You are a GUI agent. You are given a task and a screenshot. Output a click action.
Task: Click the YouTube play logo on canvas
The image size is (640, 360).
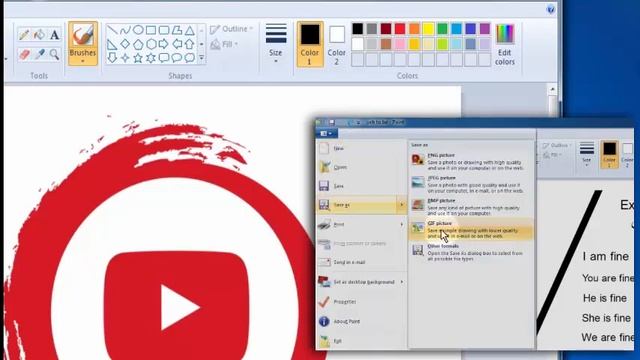click(176, 306)
